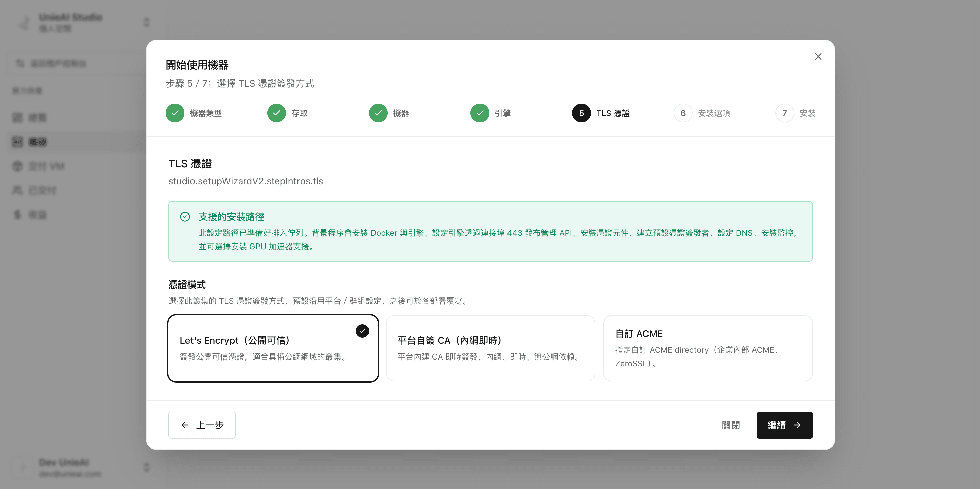Image resolution: width=980 pixels, height=489 pixels.
Task: Click the completed 機器 step check icon
Action: (x=378, y=113)
